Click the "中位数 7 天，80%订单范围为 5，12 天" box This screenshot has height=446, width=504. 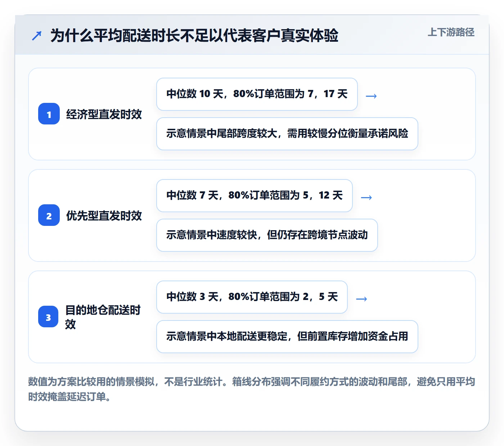coord(255,196)
